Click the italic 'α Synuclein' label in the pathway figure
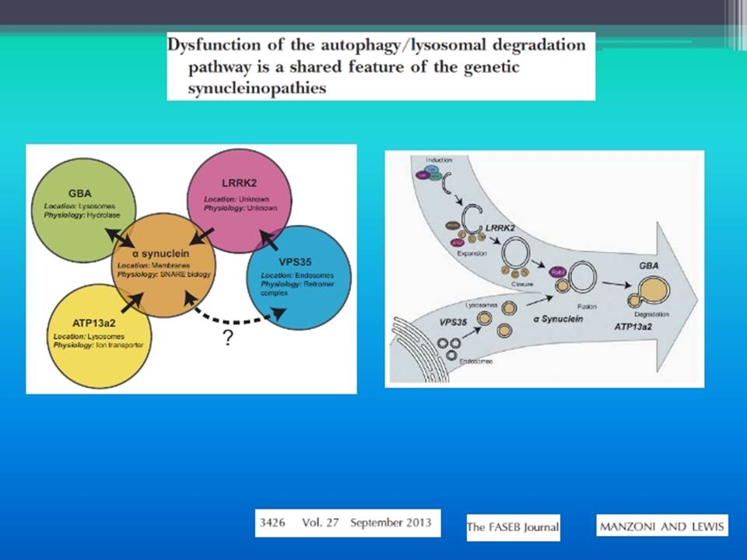Viewport: 747px width, 560px height. [558, 319]
